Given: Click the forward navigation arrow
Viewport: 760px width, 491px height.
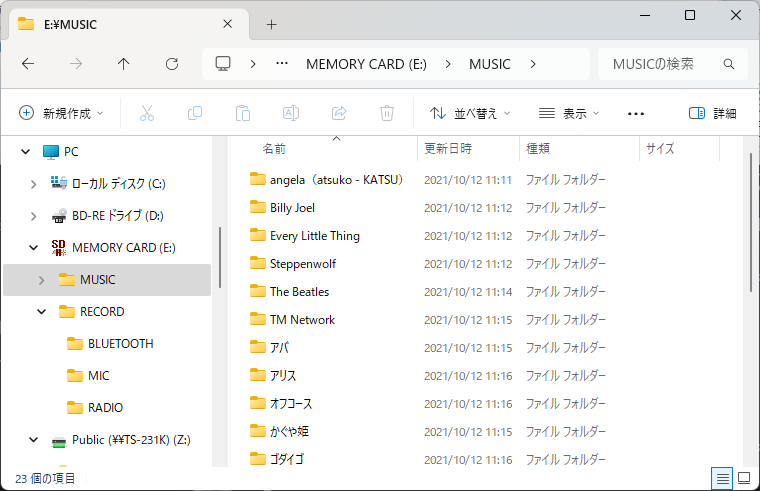Looking at the screenshot, I should [x=76, y=64].
